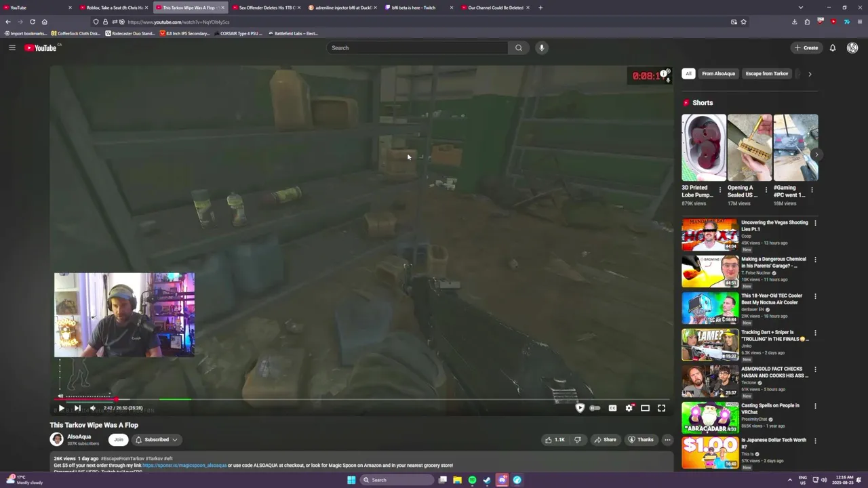This screenshot has width=868, height=488.
Task: Open the Windows Start menu
Action: 351,480
